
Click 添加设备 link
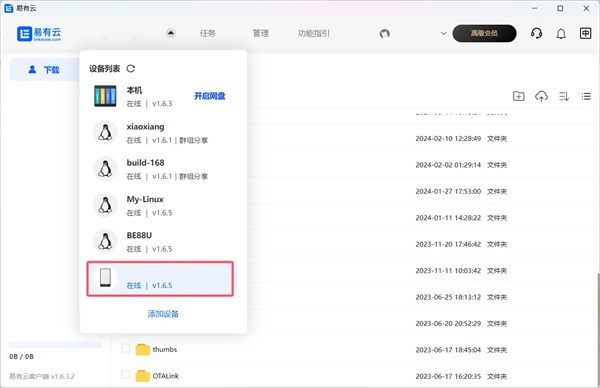pyautogui.click(x=163, y=314)
